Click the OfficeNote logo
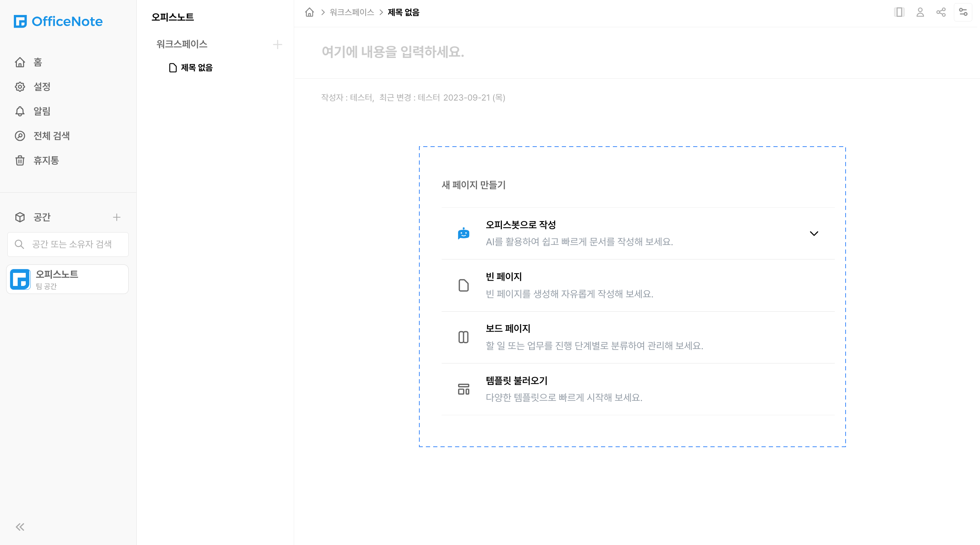The image size is (980, 545). (x=58, y=21)
